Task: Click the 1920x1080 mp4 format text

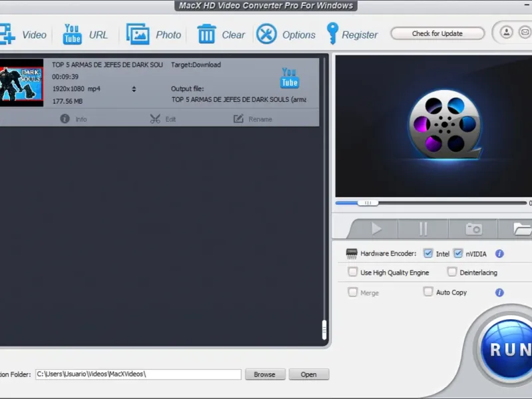Action: point(76,89)
